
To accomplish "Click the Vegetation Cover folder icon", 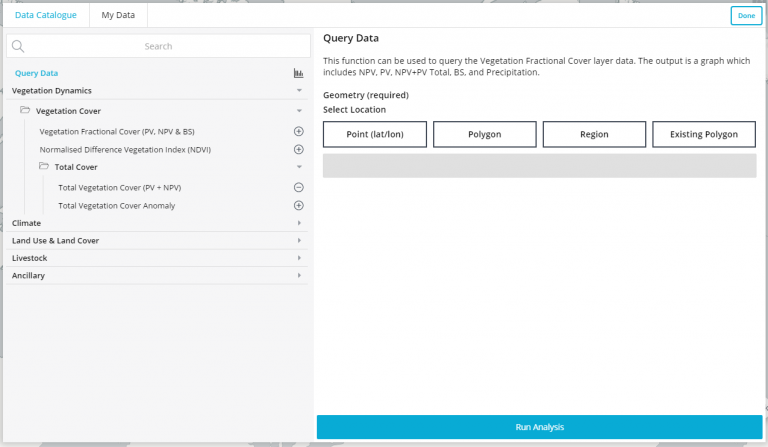I will tap(25, 110).
